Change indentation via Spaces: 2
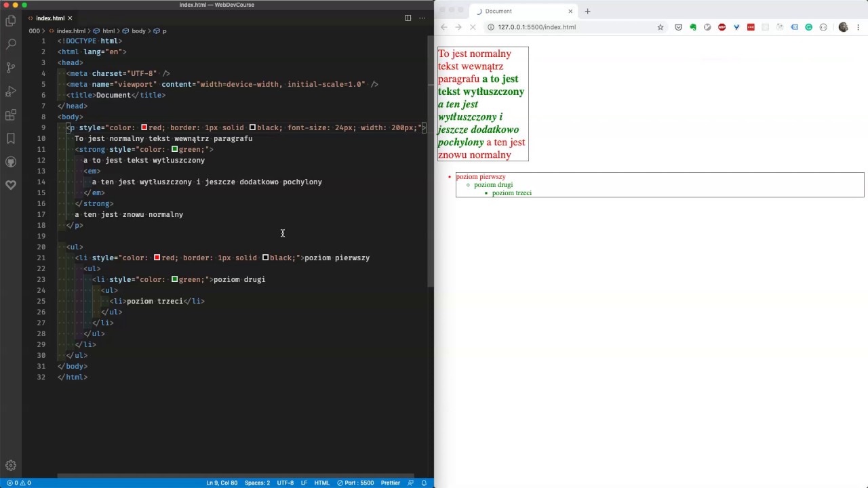Viewport: 868px width, 488px height. (x=257, y=483)
